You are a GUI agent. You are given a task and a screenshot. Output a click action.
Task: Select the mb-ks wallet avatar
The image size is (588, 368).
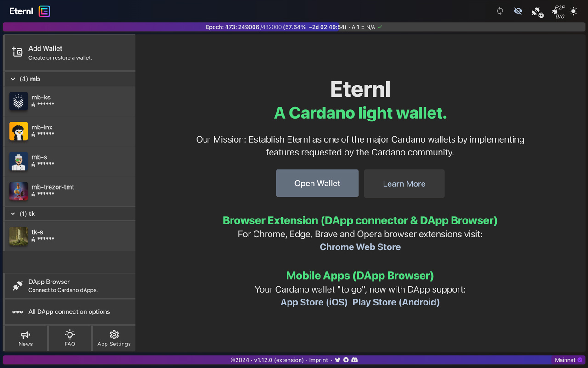pyautogui.click(x=18, y=101)
